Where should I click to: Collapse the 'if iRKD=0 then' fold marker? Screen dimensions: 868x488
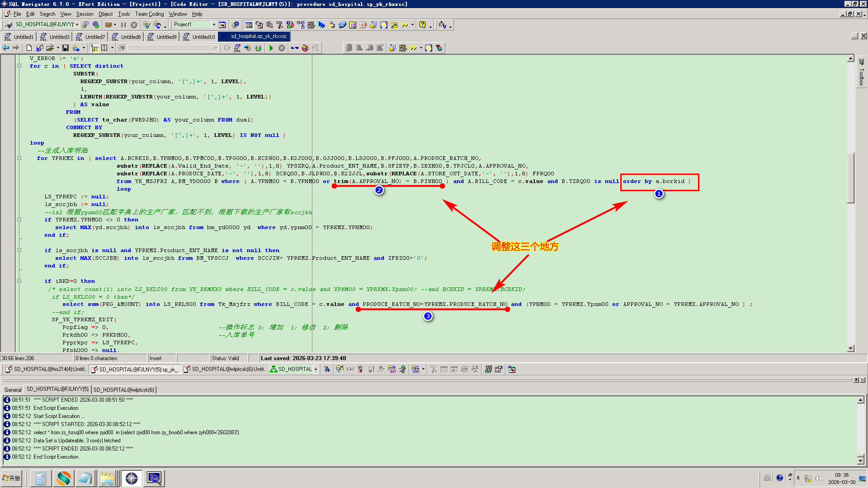19,281
